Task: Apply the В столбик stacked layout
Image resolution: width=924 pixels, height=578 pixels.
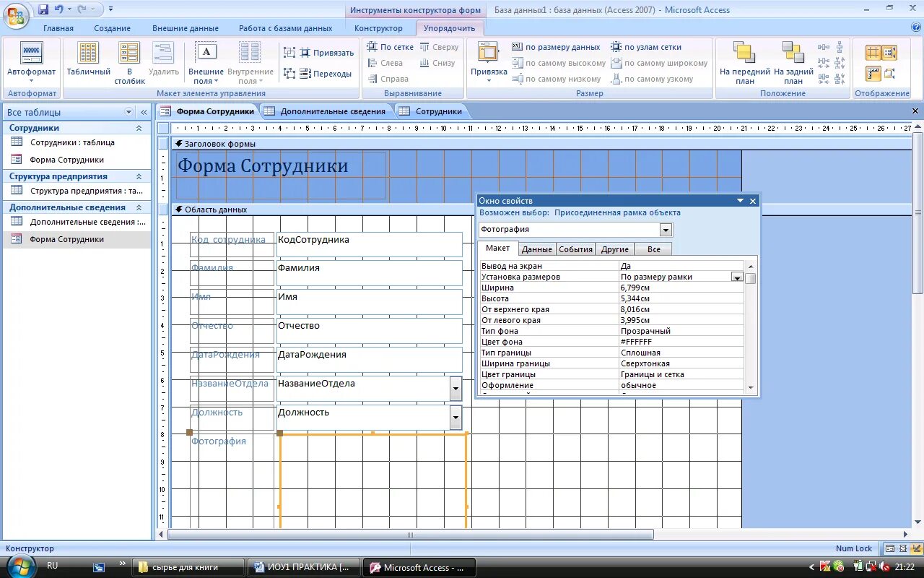Action: coord(129,62)
